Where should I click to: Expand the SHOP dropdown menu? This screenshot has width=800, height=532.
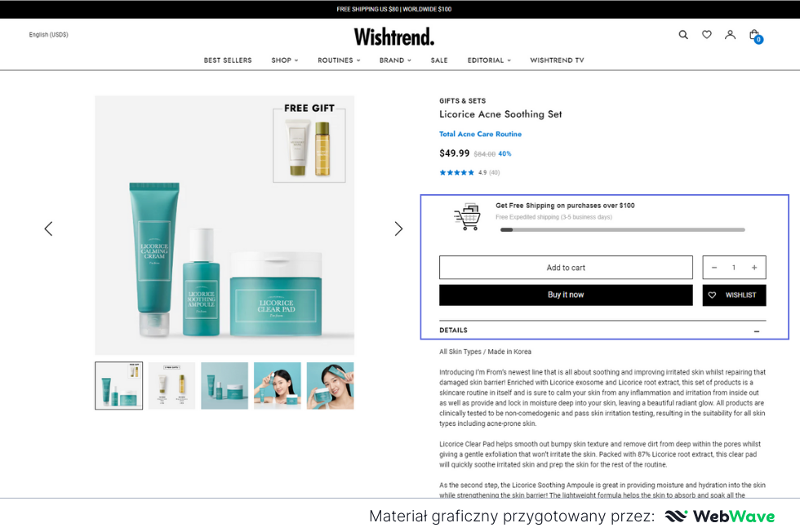[285, 60]
